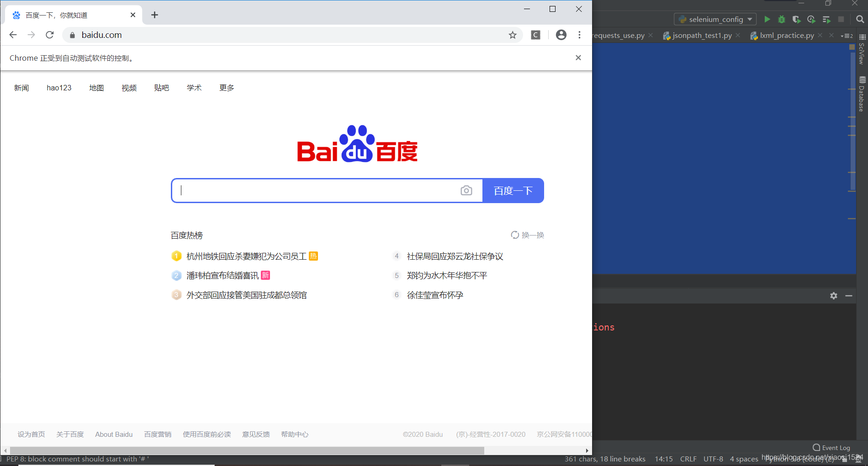Open hot topic 潘玮柏宣布结婚喜讯
This screenshot has width=868, height=466.
(x=222, y=275)
